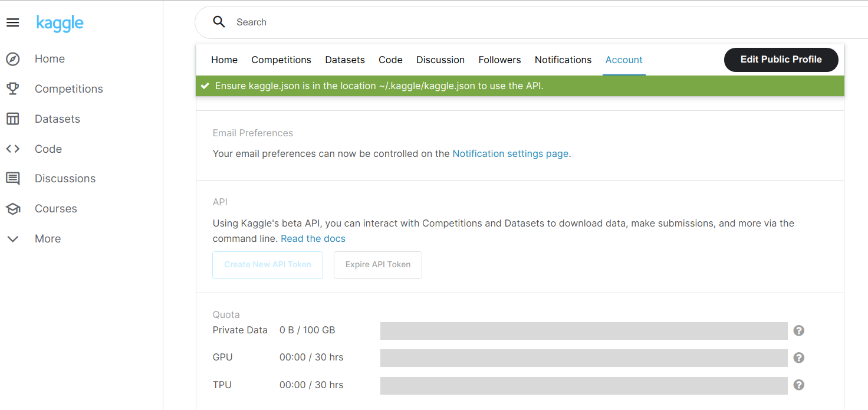Viewport: 868px width, 410px height.
Task: Select the Datasets grid icon in sidebar
Action: (x=13, y=119)
